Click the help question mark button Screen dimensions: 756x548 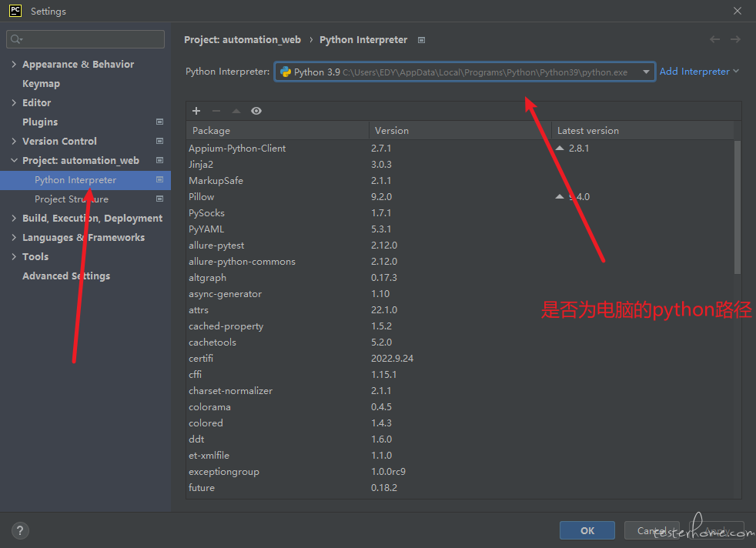pyautogui.click(x=20, y=530)
